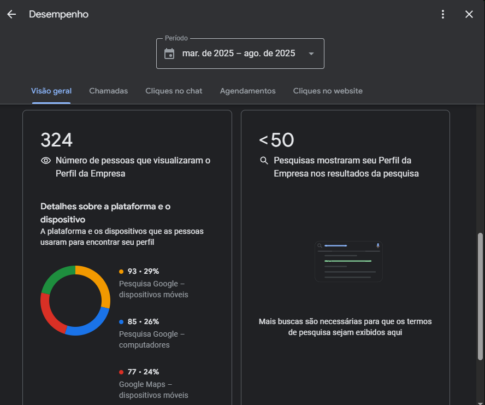Viewport: 485px width, 405px height.
Task: Open the mar. de 2025 – ago. de 2025 period selector
Action: pyautogui.click(x=240, y=54)
